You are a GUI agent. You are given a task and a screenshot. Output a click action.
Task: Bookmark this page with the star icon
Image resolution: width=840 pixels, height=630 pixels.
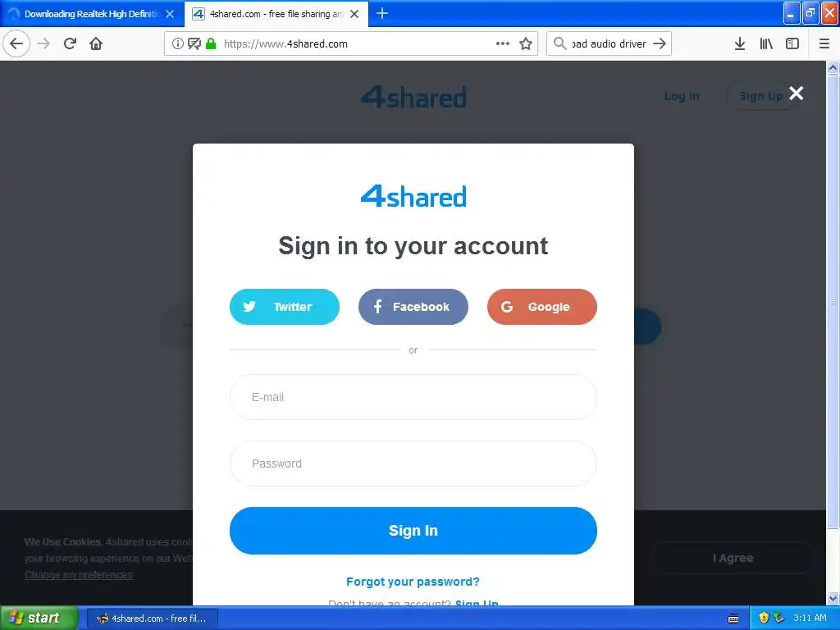click(x=526, y=43)
